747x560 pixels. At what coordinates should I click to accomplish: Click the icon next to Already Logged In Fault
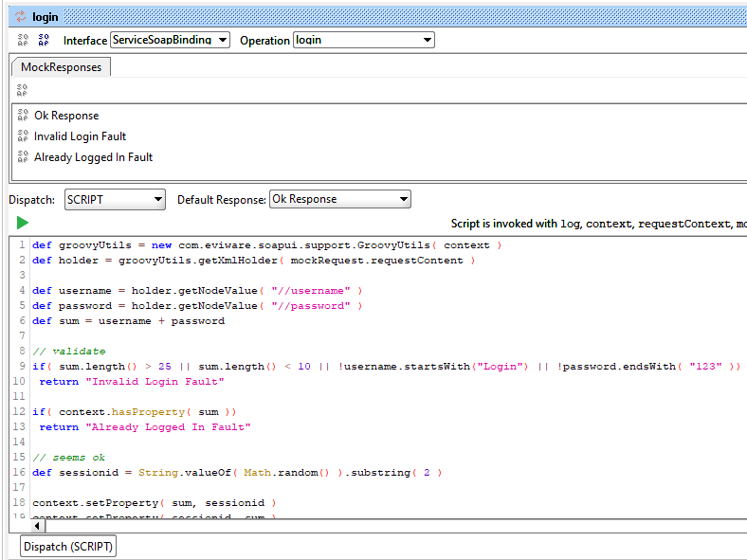pos(23,156)
